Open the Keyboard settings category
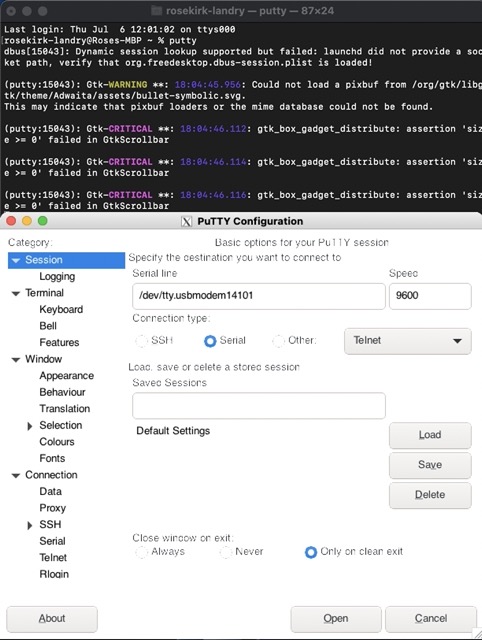The width and height of the screenshot is (482, 640). click(x=61, y=310)
